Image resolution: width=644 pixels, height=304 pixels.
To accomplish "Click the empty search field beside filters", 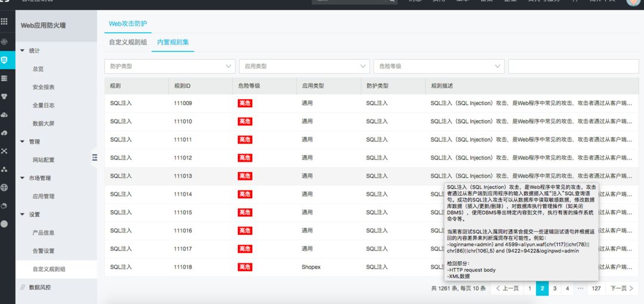I will (572, 66).
